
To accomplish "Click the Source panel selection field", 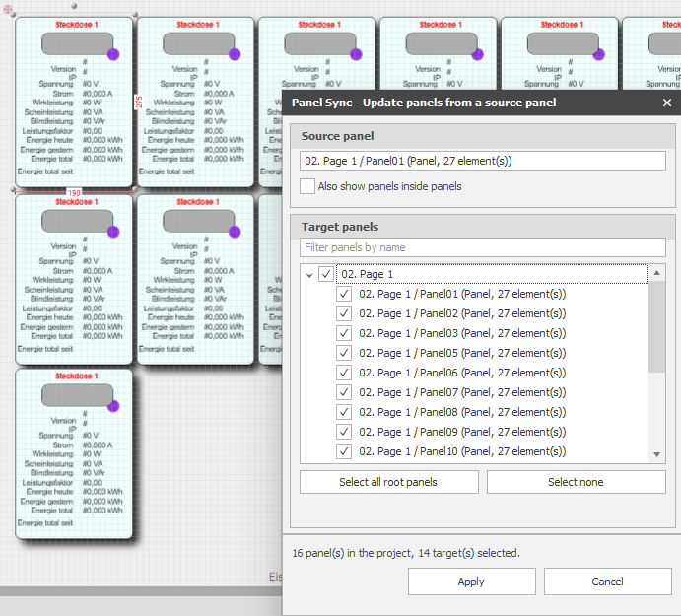I will tap(483, 161).
